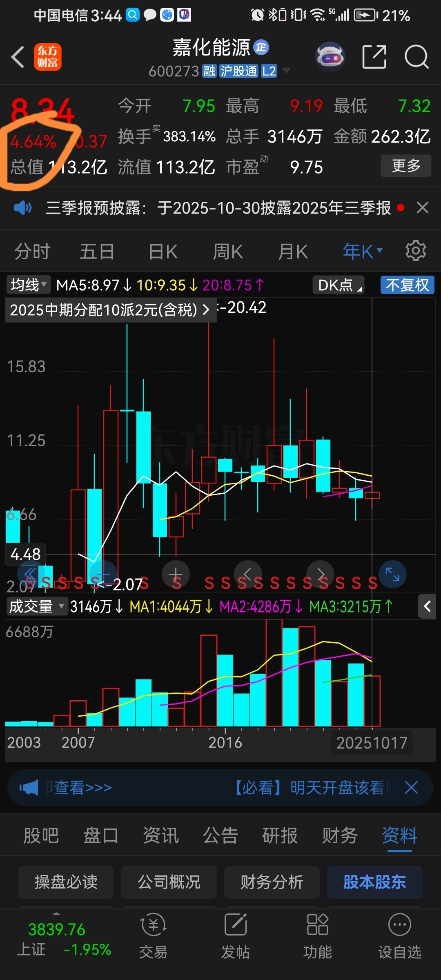
Task: Expand side panel with left chevron
Action: tap(427, 606)
